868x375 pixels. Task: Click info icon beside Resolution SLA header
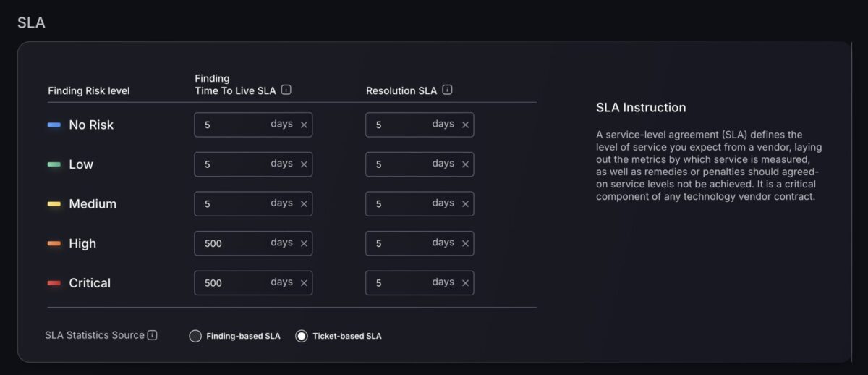pyautogui.click(x=448, y=90)
